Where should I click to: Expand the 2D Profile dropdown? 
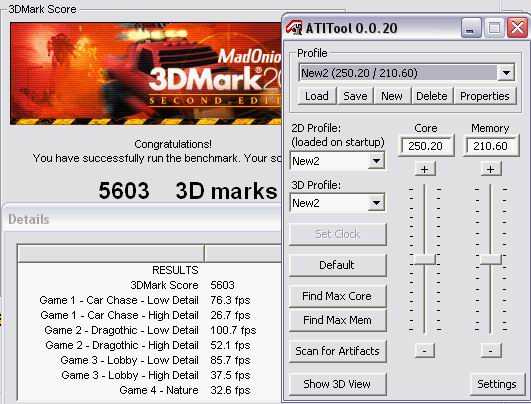[x=376, y=161]
